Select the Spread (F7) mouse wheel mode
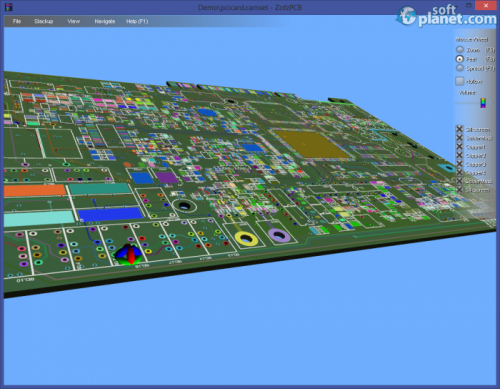Viewport: 500px width, 389px height. point(460,68)
